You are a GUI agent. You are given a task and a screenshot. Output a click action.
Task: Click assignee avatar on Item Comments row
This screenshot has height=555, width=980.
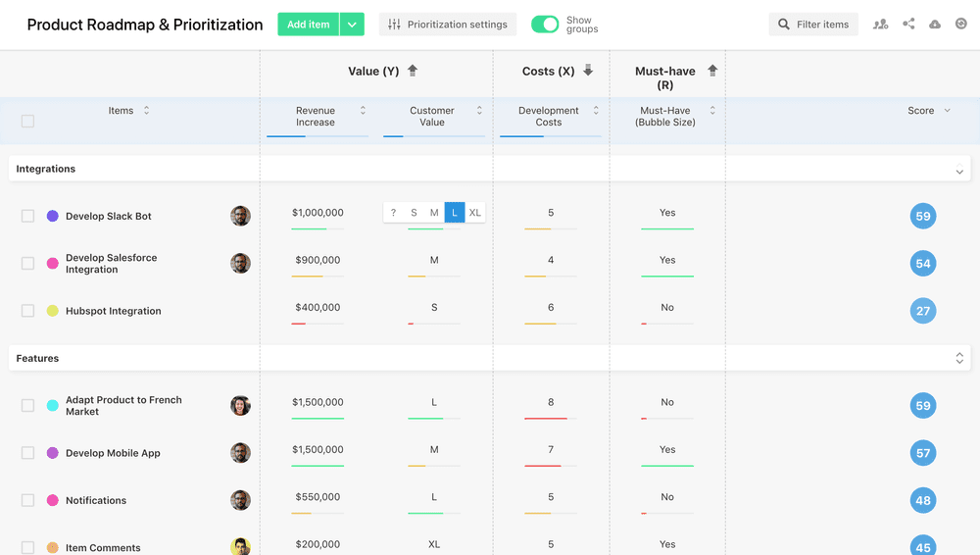[x=241, y=546]
